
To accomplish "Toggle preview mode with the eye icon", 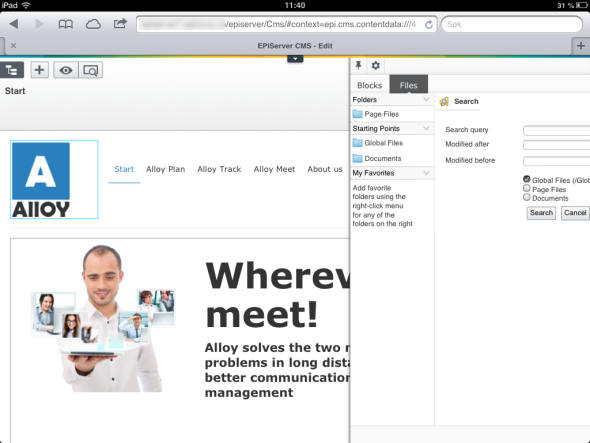I will pyautogui.click(x=66, y=70).
